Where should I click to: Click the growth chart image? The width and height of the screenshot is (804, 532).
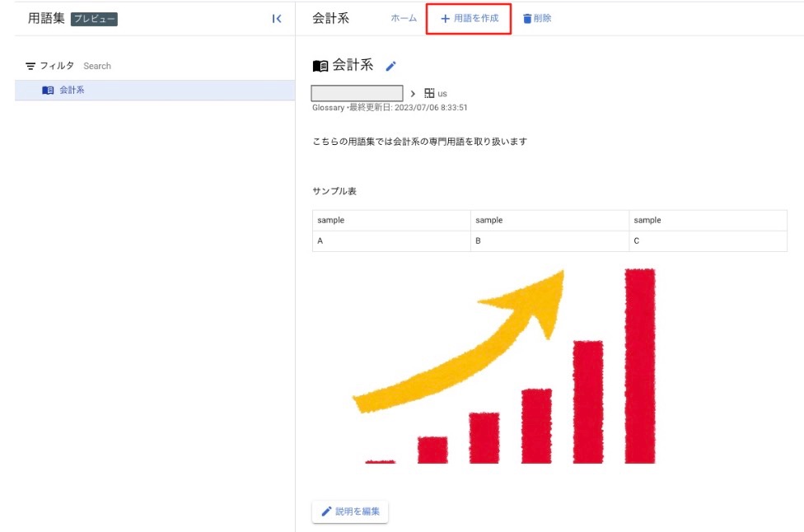pos(504,366)
